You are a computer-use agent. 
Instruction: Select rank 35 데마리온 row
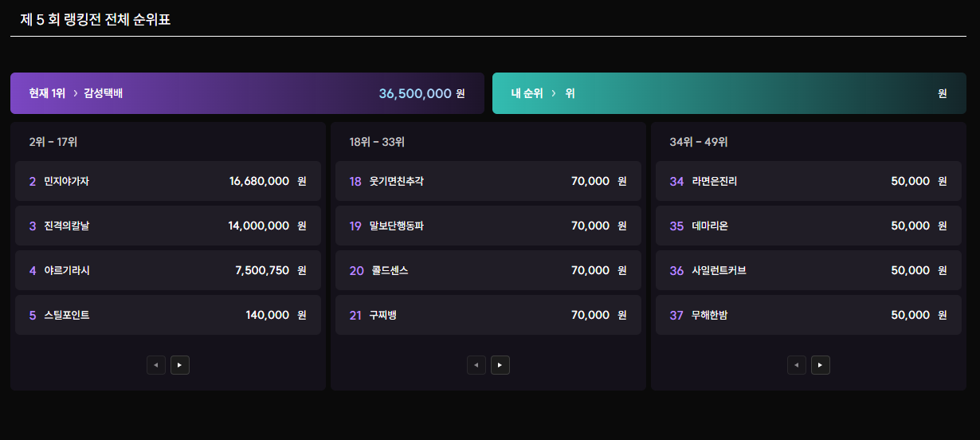(x=809, y=226)
